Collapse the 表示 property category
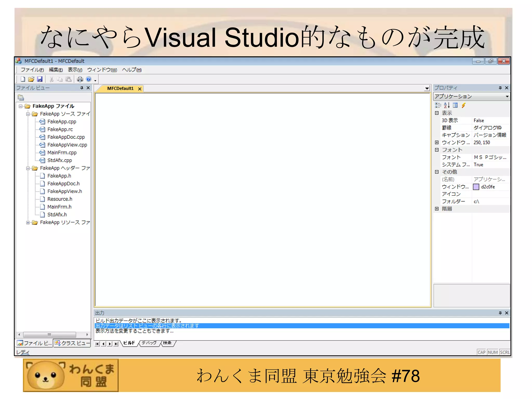This screenshot has width=532, height=399. (437, 113)
